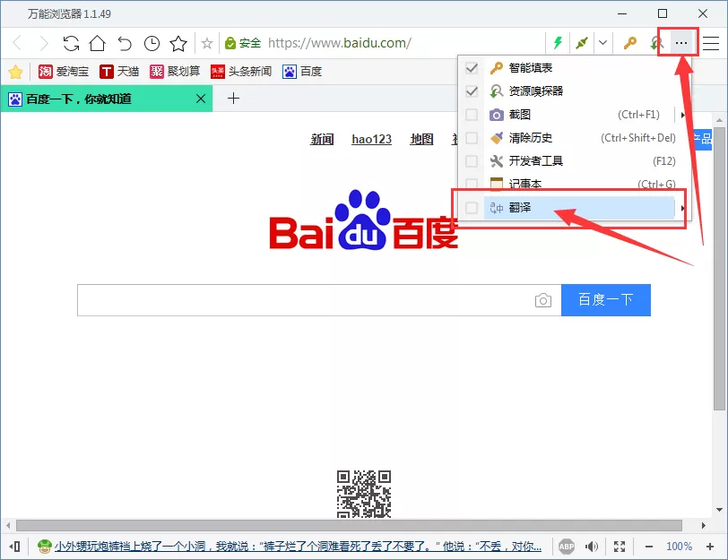The width and height of the screenshot is (728, 560).
Task: Select 资源嗅探器 menu item
Action: (579, 90)
